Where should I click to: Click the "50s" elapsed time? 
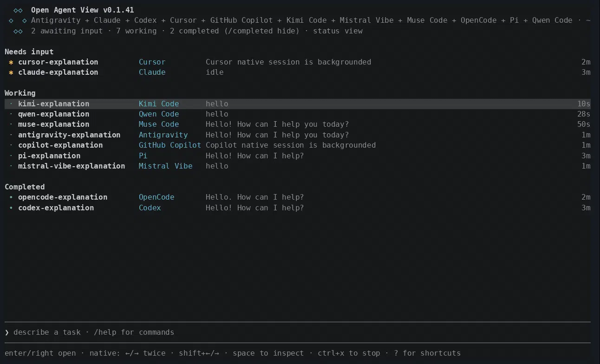(584, 124)
